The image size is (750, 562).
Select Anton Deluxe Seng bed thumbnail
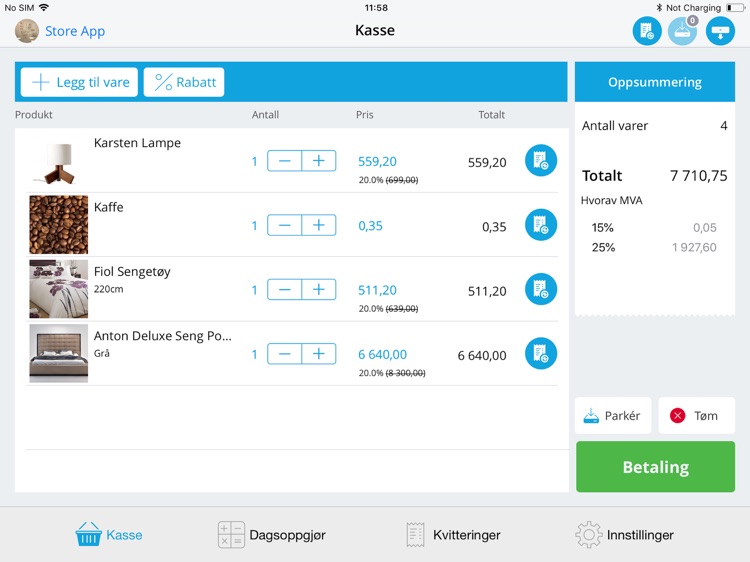click(58, 353)
